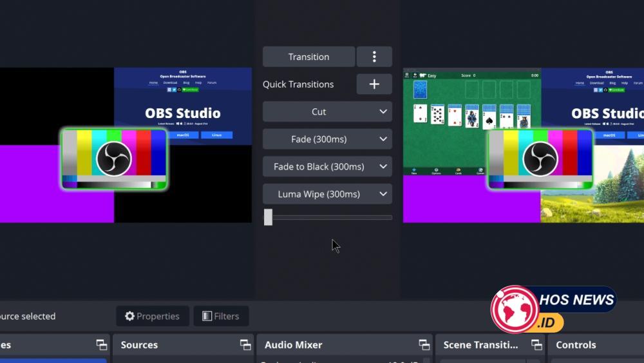Expand the Fade (300ms) dropdown arrow
This screenshot has width=644, height=363.
[383, 139]
